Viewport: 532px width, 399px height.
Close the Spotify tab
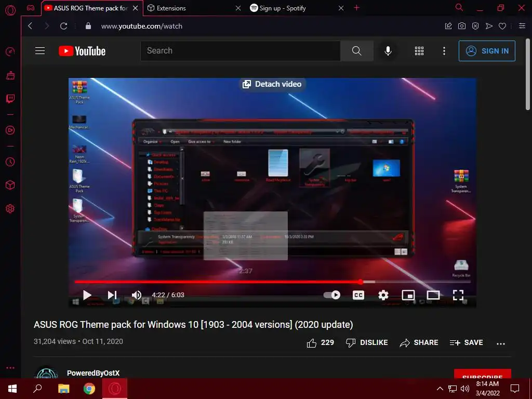[341, 8]
